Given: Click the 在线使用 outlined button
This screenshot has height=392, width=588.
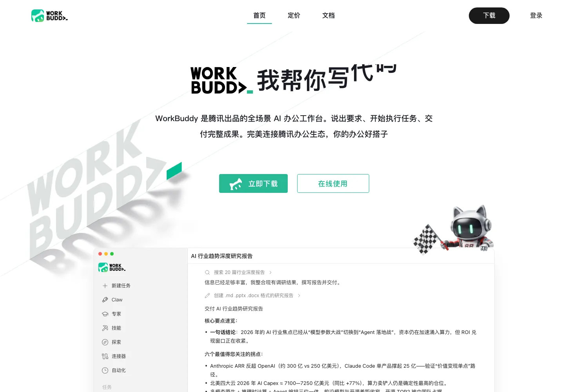Looking at the screenshot, I should tap(333, 183).
